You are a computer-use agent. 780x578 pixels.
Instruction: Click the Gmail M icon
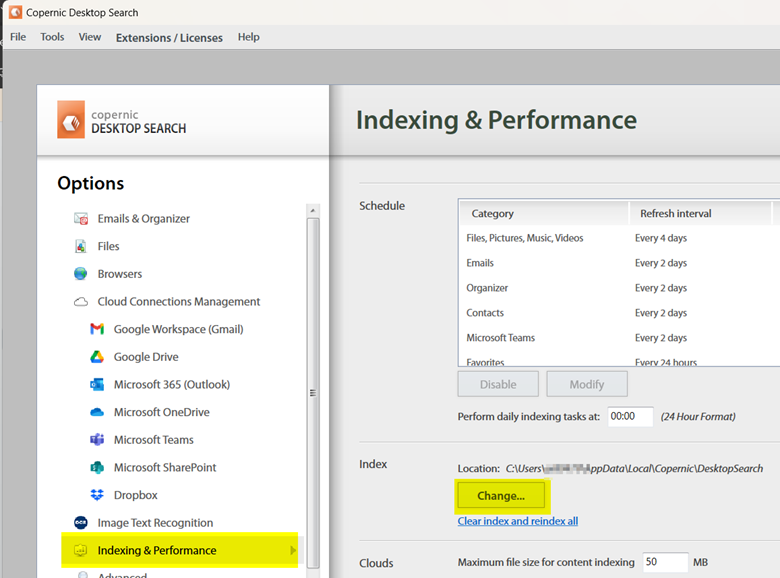97,329
